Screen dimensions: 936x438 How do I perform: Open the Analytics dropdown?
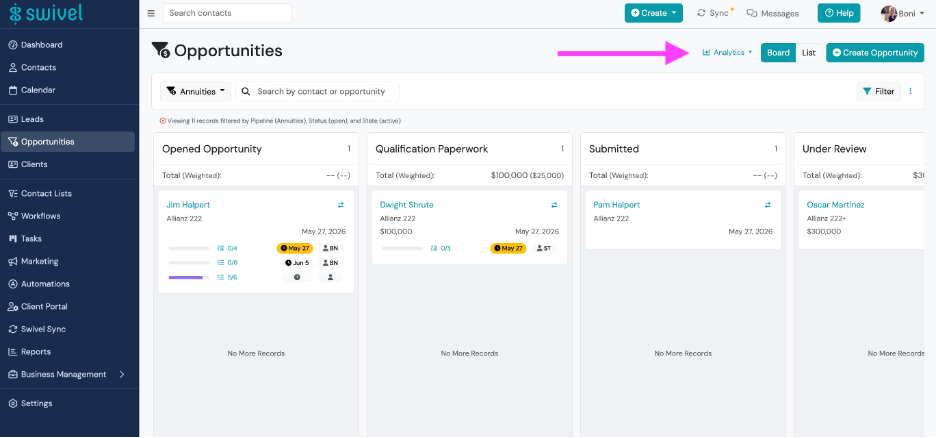[727, 53]
